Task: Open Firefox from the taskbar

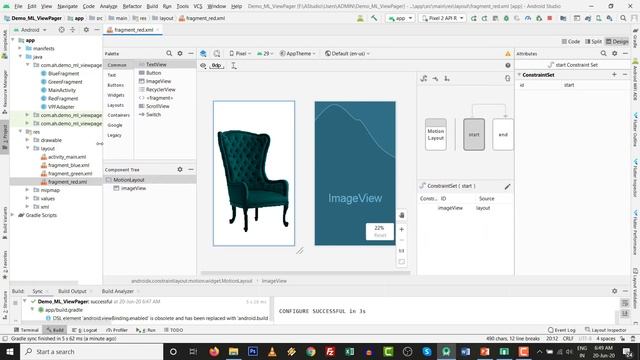Action: tap(214, 351)
